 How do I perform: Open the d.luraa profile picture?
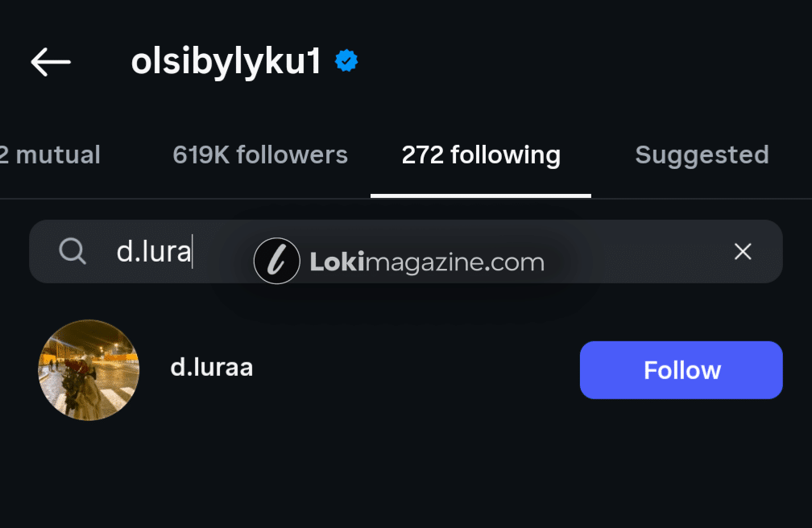tap(89, 370)
